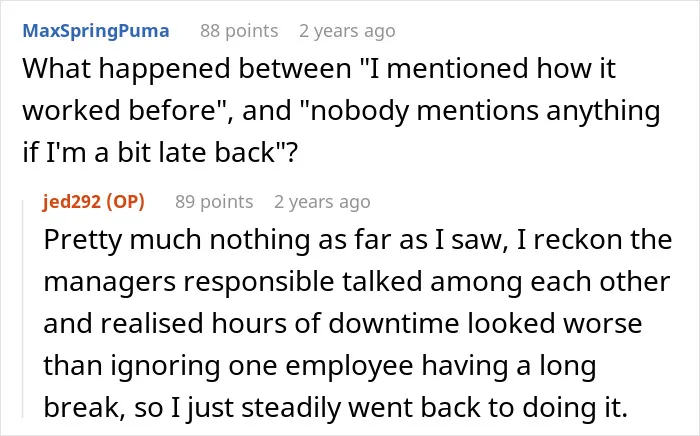Click the 89 points score
Screen dimensions: 700x436
214,202
